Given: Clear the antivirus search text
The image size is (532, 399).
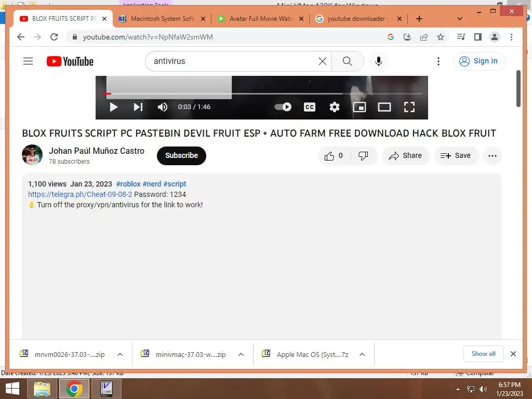Looking at the screenshot, I should click(322, 61).
